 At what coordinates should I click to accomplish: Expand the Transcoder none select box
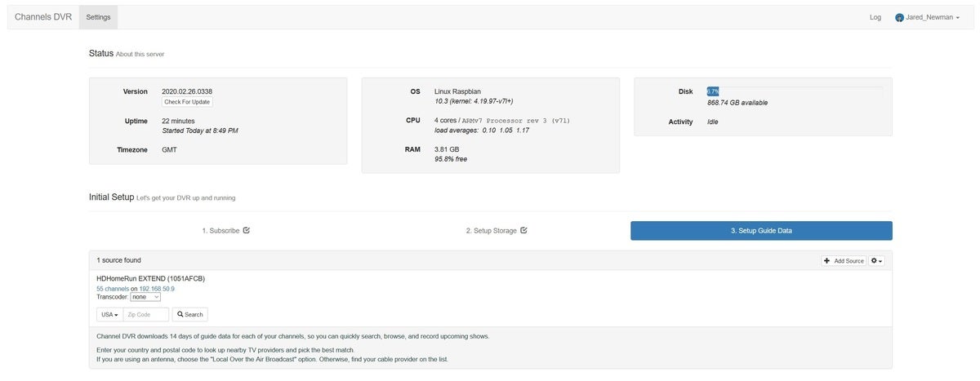(x=145, y=297)
